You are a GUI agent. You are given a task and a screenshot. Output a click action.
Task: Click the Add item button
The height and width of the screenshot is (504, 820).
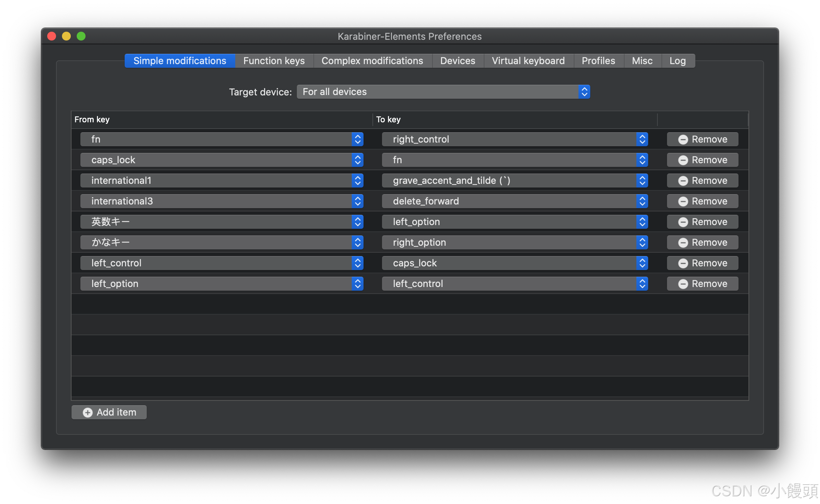[109, 412]
